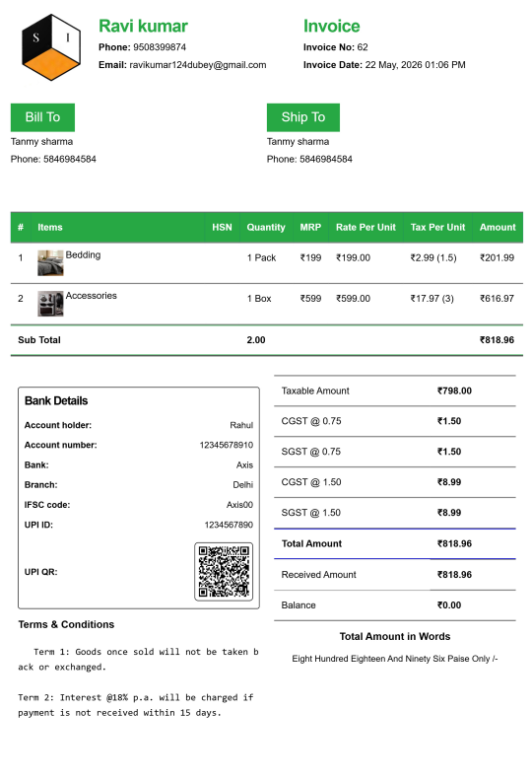Screen dimensions: 532x780
Task: Click the Amount column header
Action: click(x=498, y=228)
